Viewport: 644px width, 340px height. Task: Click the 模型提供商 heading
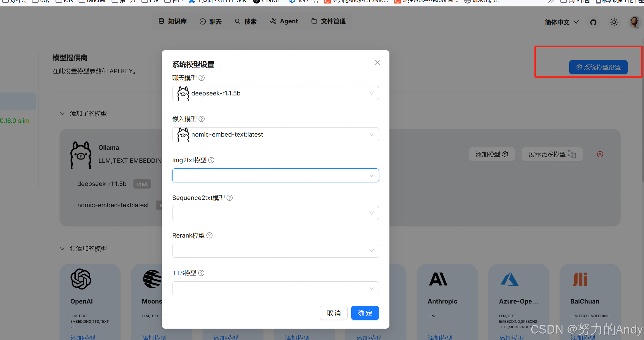[x=70, y=58]
